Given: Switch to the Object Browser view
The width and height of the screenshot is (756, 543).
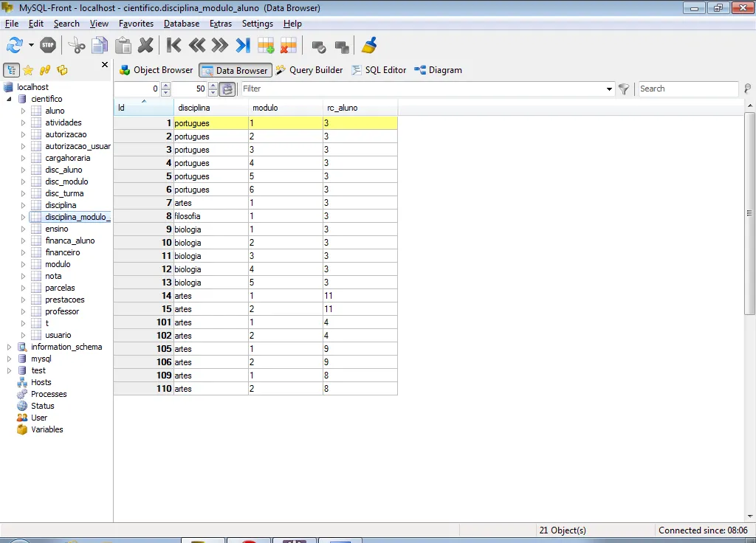Looking at the screenshot, I should [156, 70].
